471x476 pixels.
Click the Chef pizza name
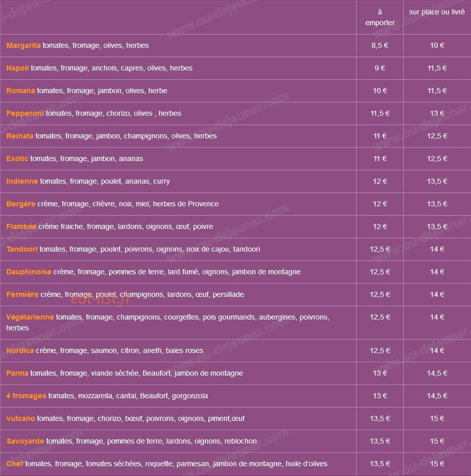[14, 464]
